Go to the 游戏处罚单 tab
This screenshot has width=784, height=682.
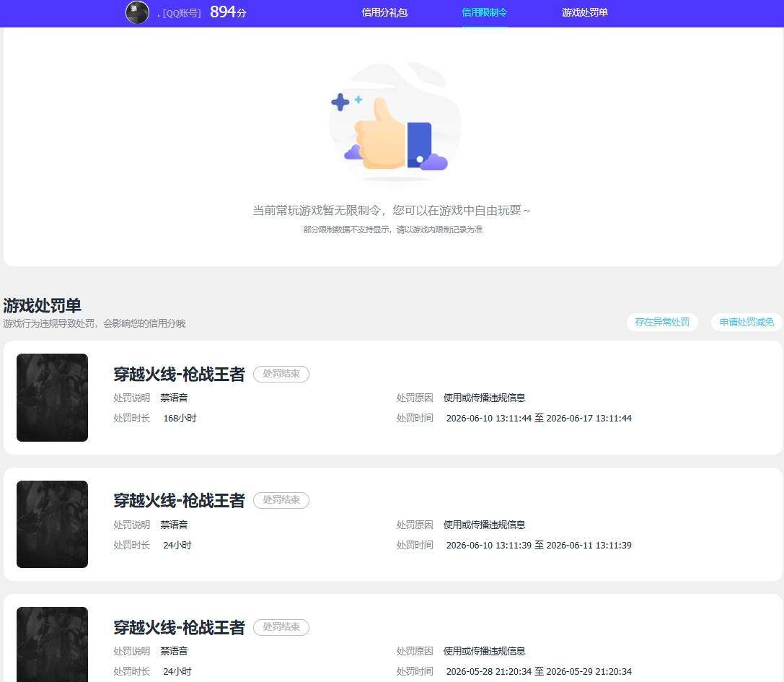click(x=584, y=12)
